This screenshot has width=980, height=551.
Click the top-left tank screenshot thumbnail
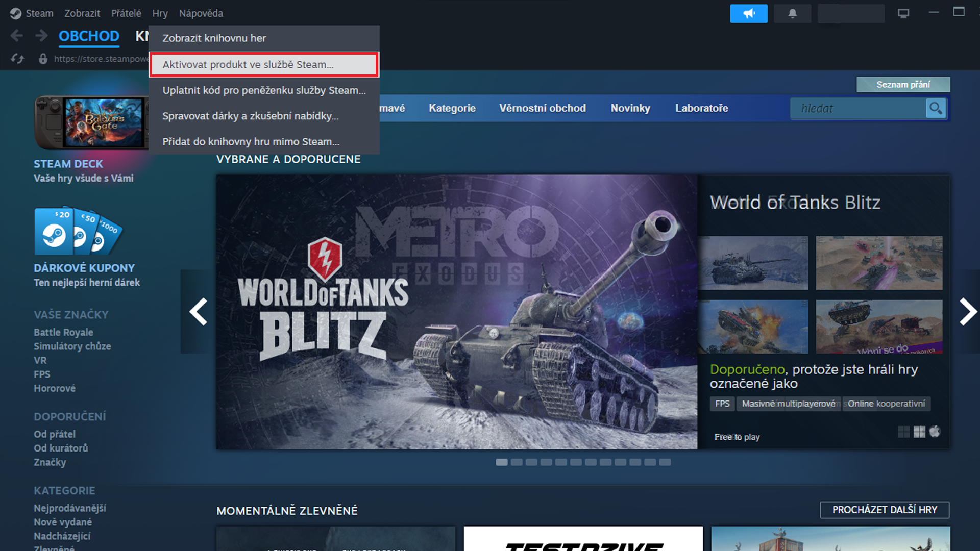(753, 263)
